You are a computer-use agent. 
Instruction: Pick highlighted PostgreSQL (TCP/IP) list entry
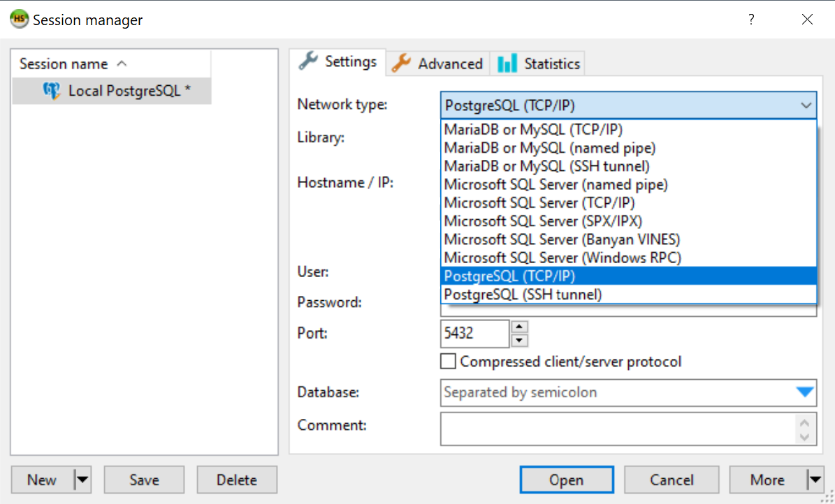coord(628,276)
